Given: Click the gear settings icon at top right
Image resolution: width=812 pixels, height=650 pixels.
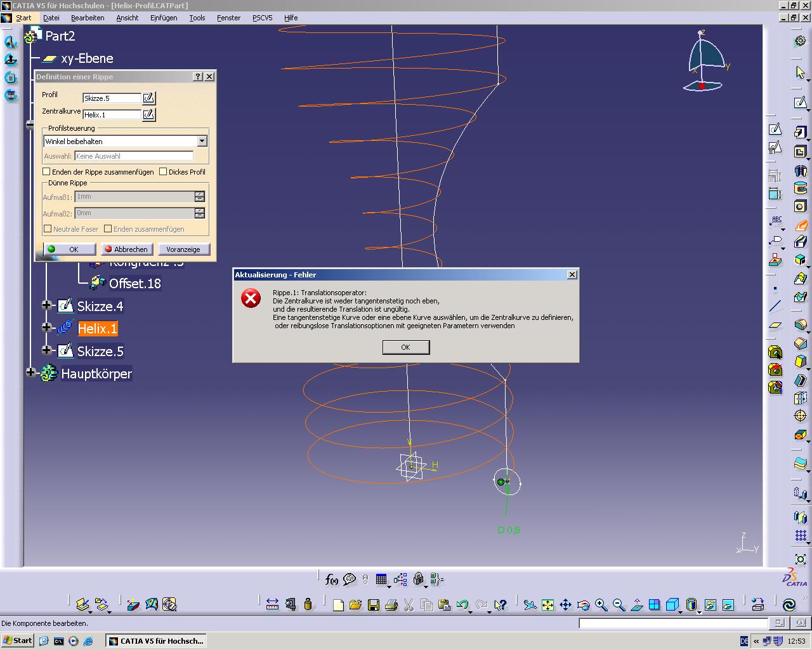Looking at the screenshot, I should click(x=801, y=41).
